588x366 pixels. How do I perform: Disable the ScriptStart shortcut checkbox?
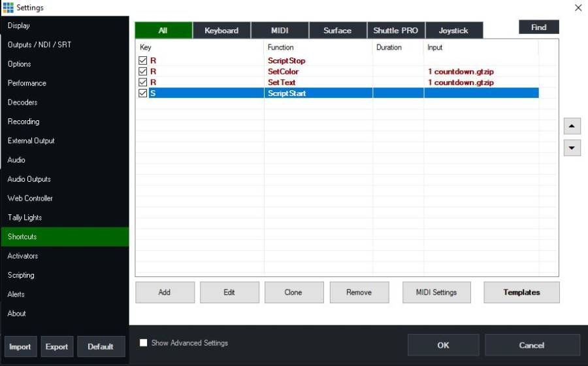143,93
